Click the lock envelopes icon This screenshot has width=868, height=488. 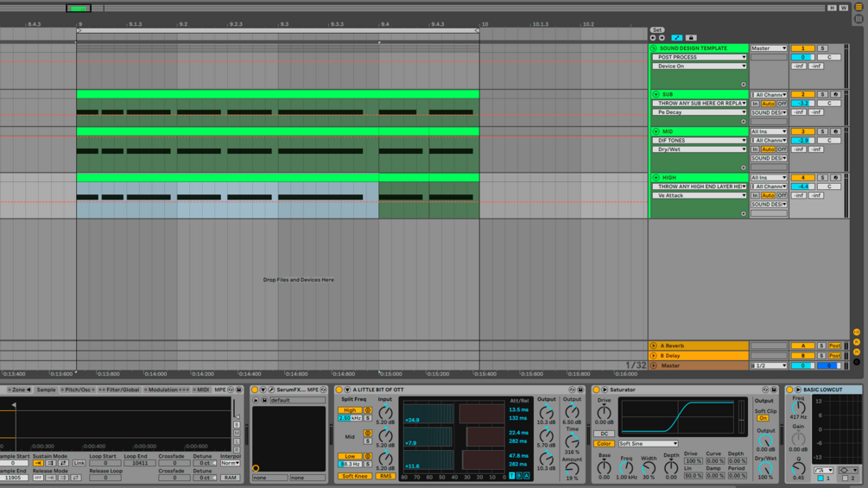pyautogui.click(x=691, y=38)
